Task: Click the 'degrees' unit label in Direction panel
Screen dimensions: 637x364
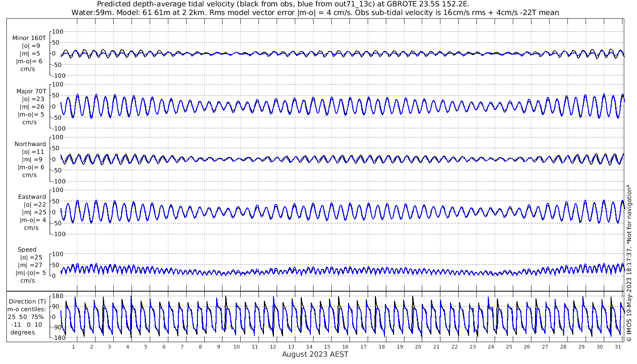Action: tap(23, 333)
